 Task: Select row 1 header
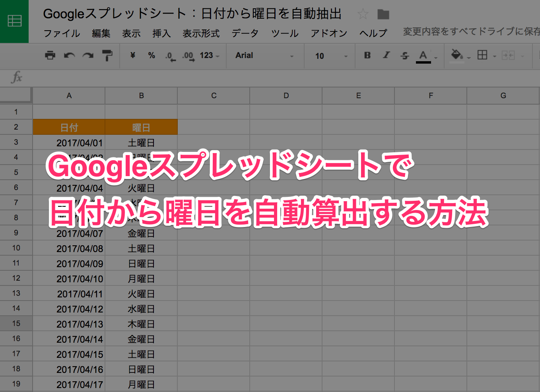click(16, 112)
